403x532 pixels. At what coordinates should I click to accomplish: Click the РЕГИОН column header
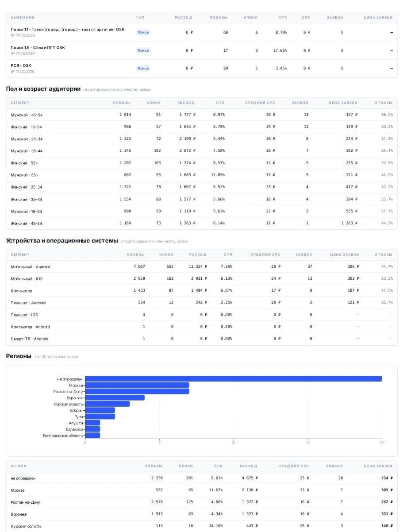click(19, 466)
